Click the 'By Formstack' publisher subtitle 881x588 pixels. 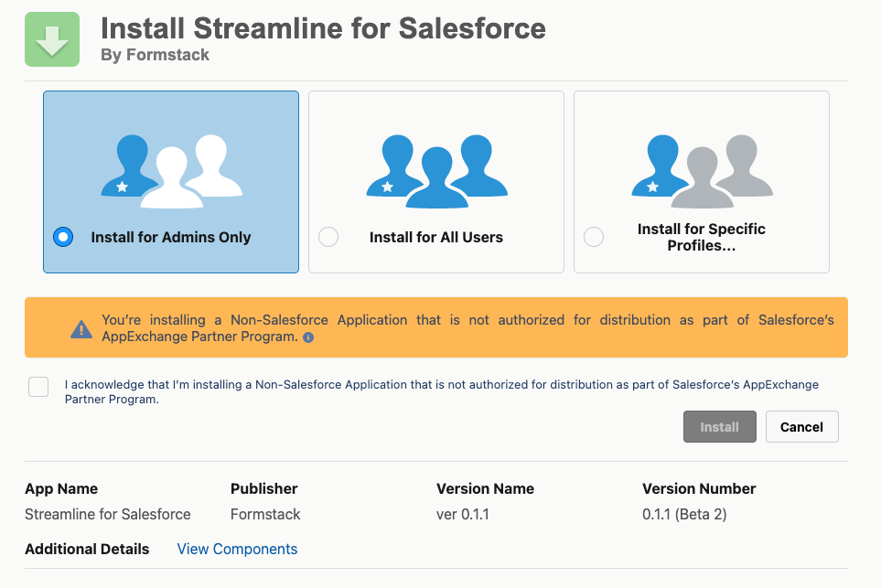pyautogui.click(x=155, y=55)
